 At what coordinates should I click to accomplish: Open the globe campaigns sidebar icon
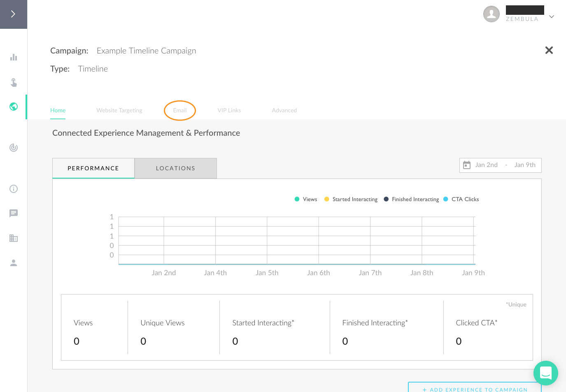(14, 107)
